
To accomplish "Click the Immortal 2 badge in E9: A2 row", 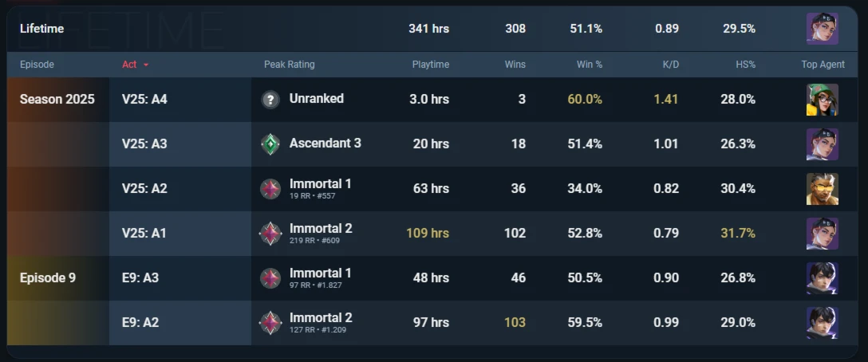I will click(270, 323).
